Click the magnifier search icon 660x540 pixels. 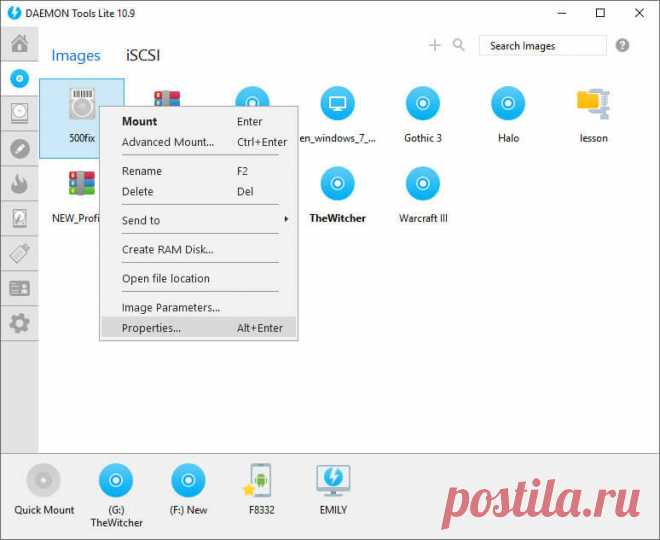(x=458, y=45)
